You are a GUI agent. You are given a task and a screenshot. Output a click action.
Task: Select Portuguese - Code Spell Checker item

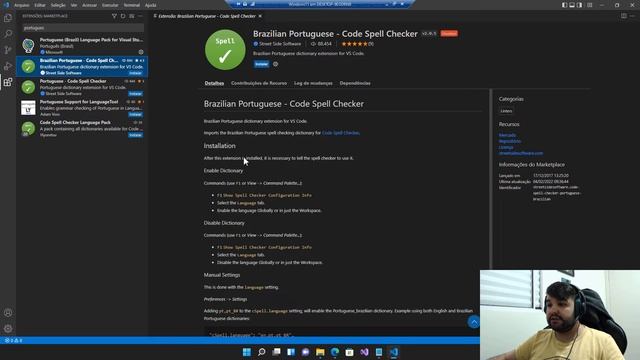pos(82,87)
